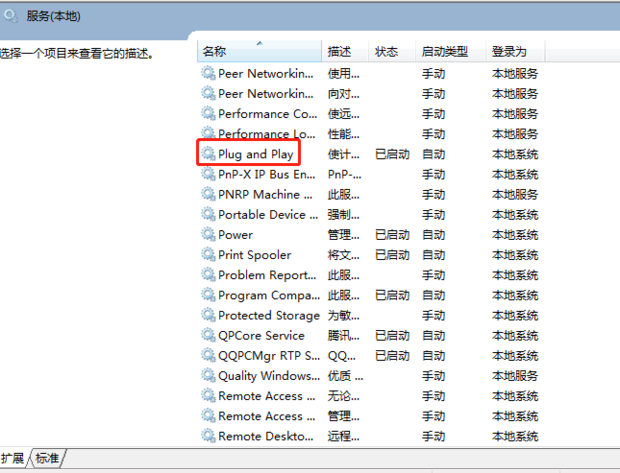Switch to the 标准 tab
This screenshot has width=620, height=473.
[x=47, y=458]
